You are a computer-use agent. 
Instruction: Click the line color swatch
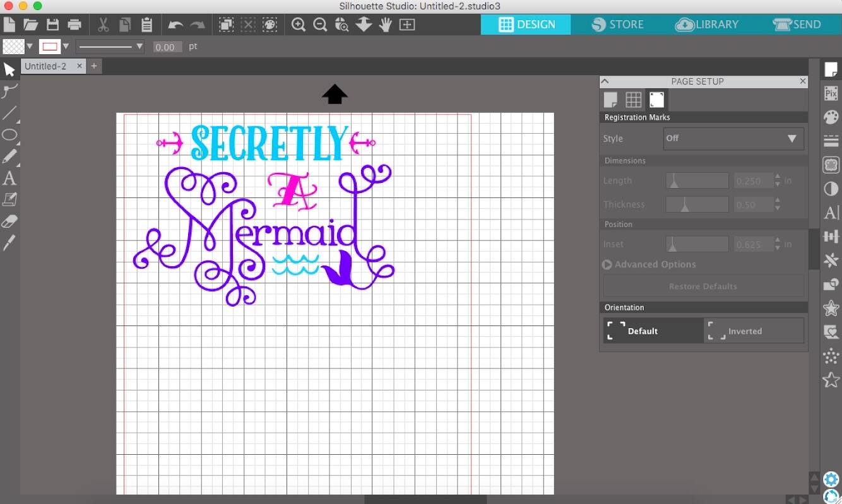(50, 47)
